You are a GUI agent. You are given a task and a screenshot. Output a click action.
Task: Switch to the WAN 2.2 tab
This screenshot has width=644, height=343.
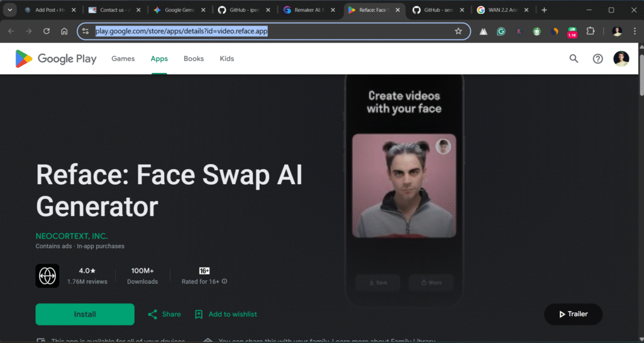(x=503, y=10)
